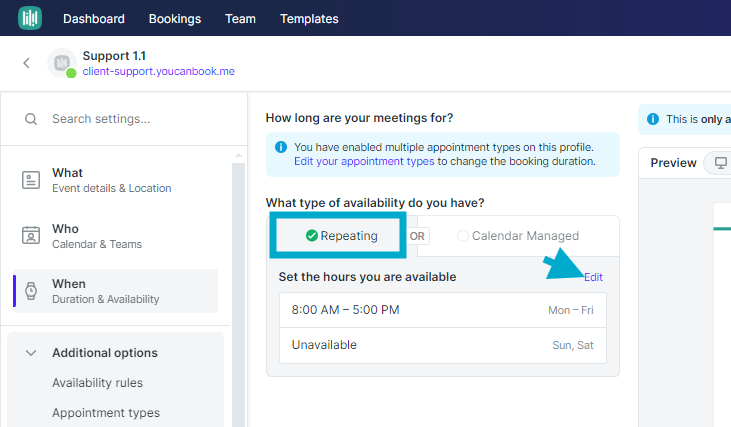
Task: Click the info icon in blue notice
Action: coord(280,146)
